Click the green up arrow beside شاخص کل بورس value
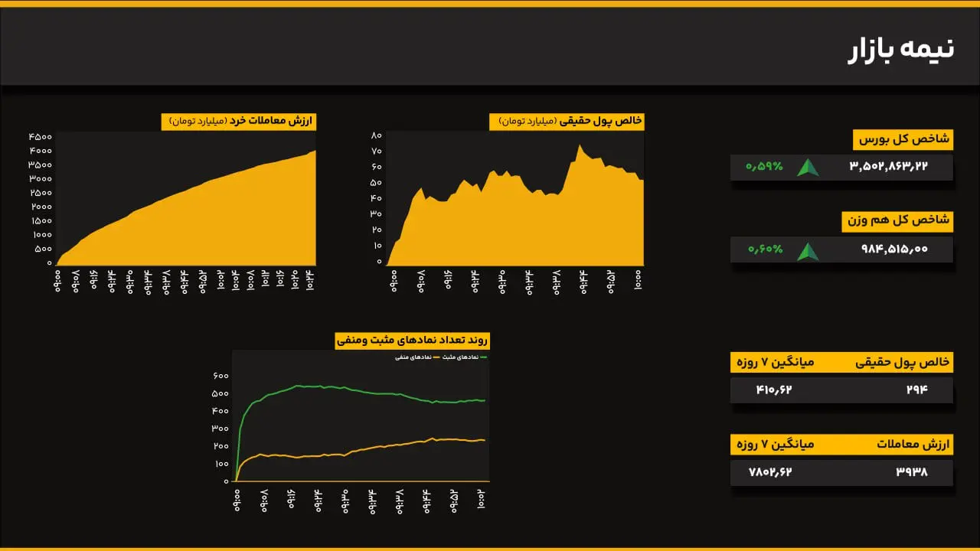 [808, 168]
